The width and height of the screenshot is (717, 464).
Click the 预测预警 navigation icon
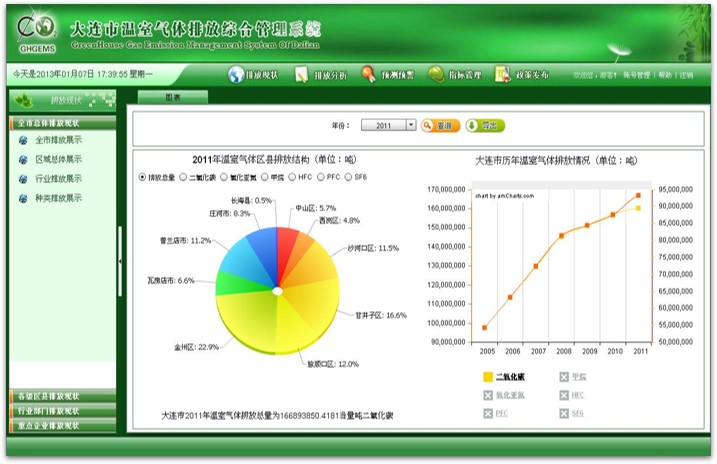(x=369, y=75)
